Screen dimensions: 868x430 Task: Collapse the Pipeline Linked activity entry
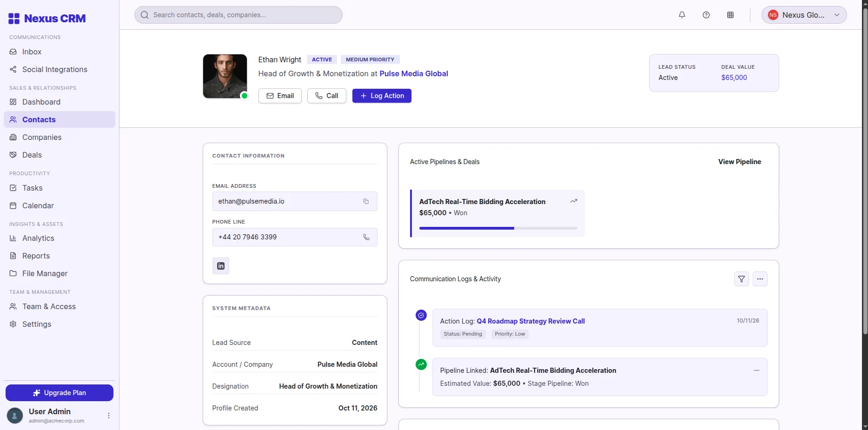(x=756, y=370)
